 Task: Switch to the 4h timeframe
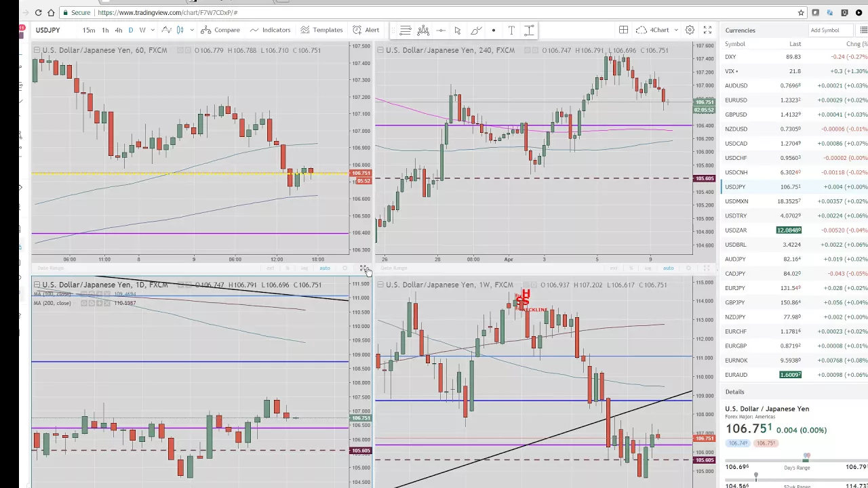(118, 30)
